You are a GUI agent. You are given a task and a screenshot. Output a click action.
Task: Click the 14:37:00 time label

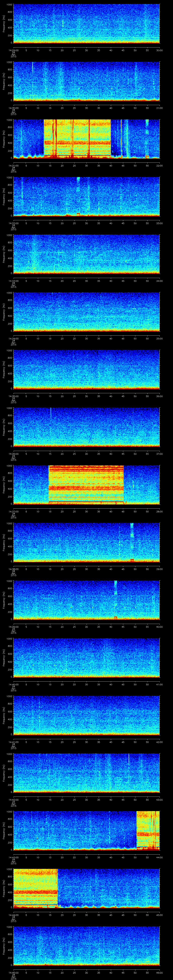click(x=13, y=511)
